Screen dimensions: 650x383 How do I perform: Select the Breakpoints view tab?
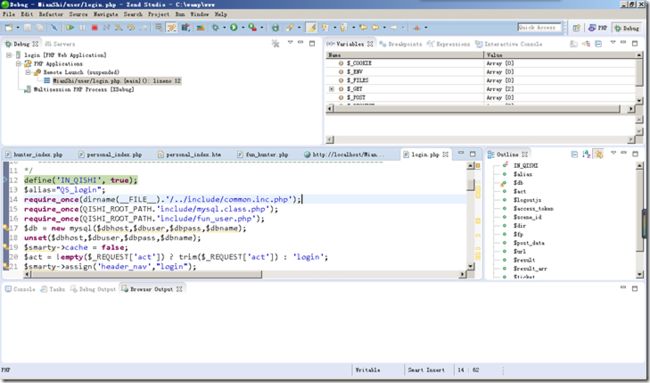401,44
